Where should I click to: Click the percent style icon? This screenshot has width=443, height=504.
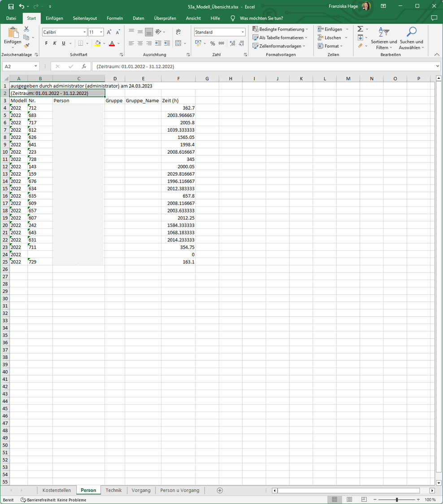coord(213,43)
